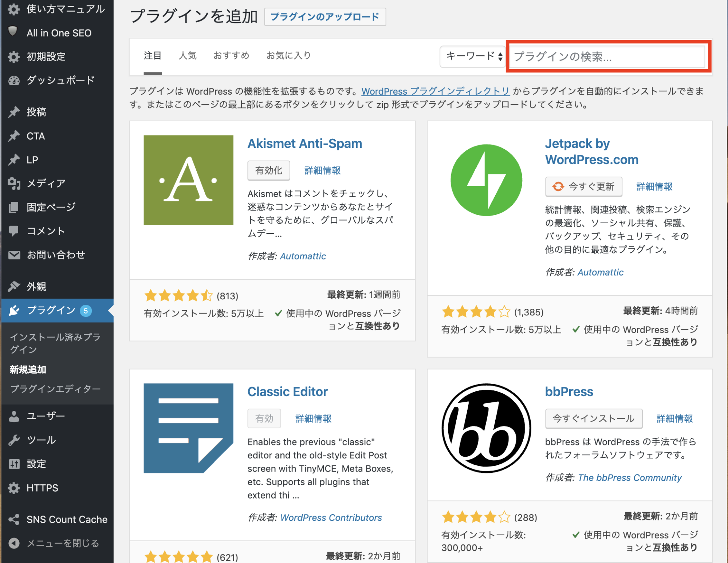Click the Classic Editor star rating (621)

pyautogui.click(x=191, y=556)
